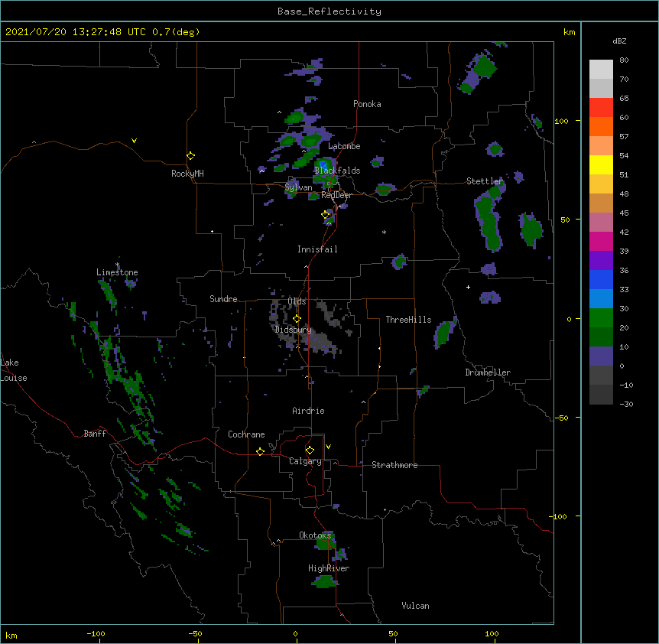Click the yellow diamond marker near Olds
The width and height of the screenshot is (659, 644).
coord(297,319)
